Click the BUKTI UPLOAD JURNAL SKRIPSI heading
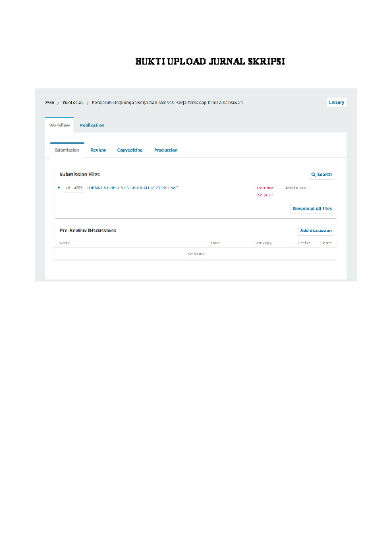 pyautogui.click(x=210, y=61)
